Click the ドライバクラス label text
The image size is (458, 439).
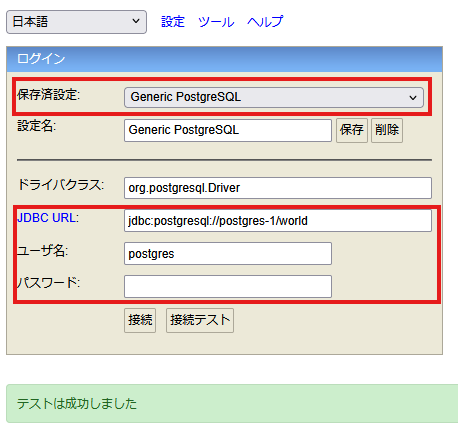61,185
